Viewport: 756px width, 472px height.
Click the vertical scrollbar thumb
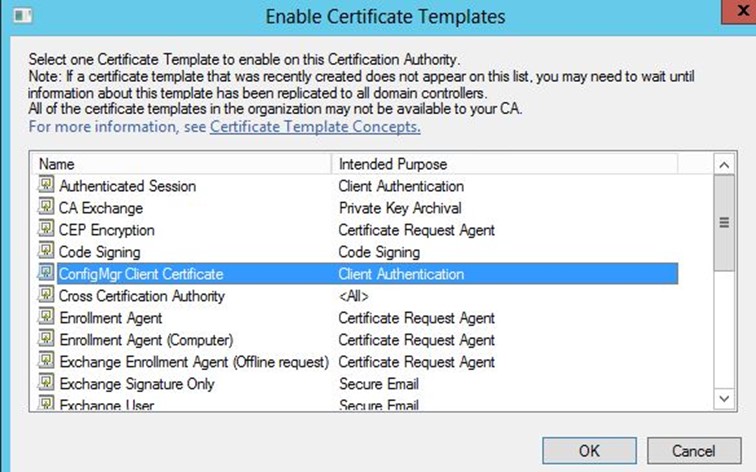coord(724,222)
